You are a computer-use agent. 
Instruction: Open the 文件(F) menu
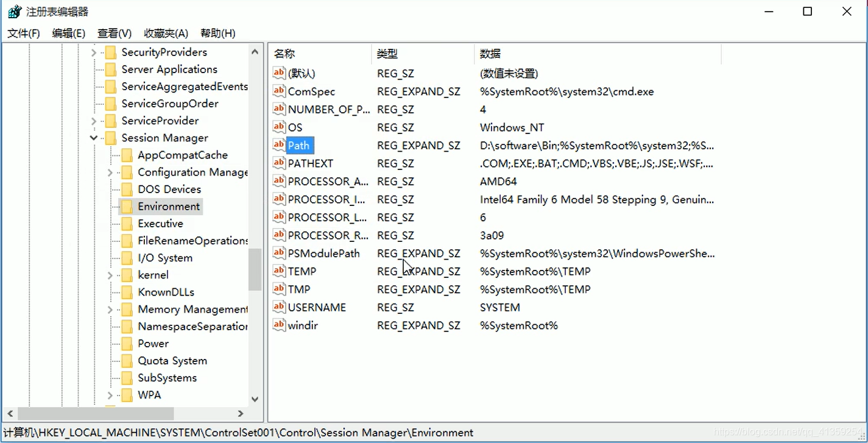click(x=24, y=33)
